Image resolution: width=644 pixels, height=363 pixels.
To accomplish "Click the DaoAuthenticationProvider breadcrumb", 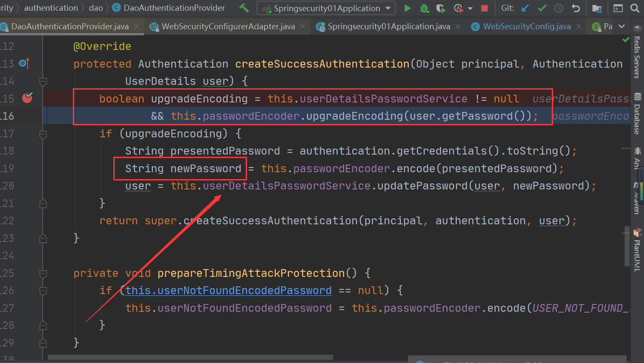I will point(169,8).
